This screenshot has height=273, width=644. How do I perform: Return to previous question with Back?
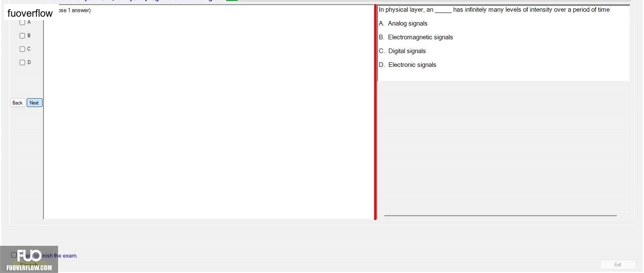tap(18, 103)
